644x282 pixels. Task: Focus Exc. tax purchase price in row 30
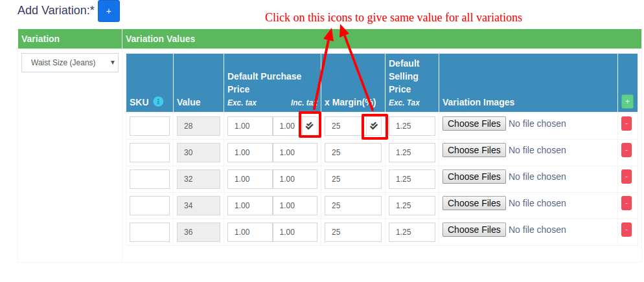click(x=249, y=153)
